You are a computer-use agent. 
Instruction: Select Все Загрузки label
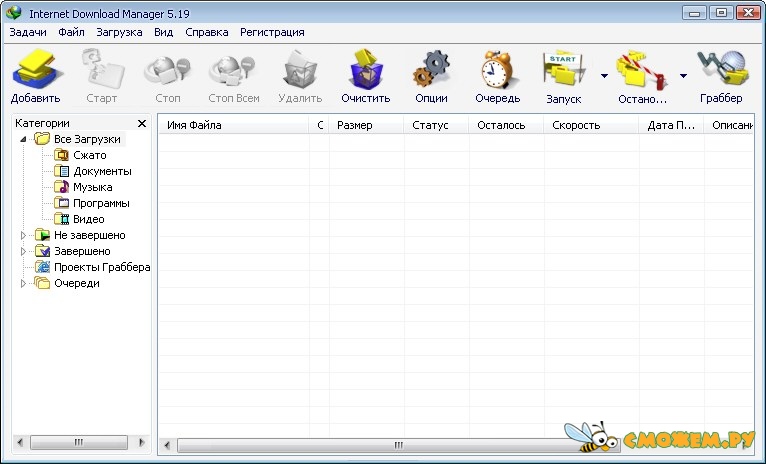[87, 139]
